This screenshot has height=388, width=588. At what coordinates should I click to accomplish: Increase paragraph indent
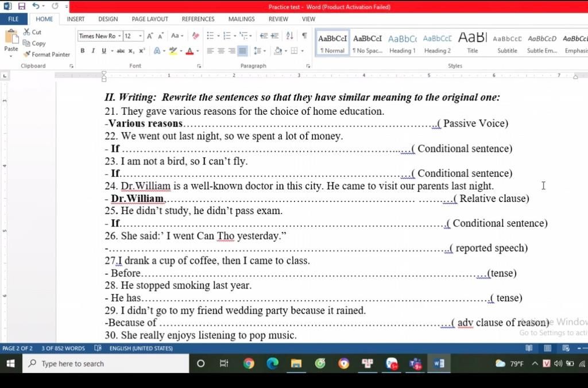click(x=275, y=36)
